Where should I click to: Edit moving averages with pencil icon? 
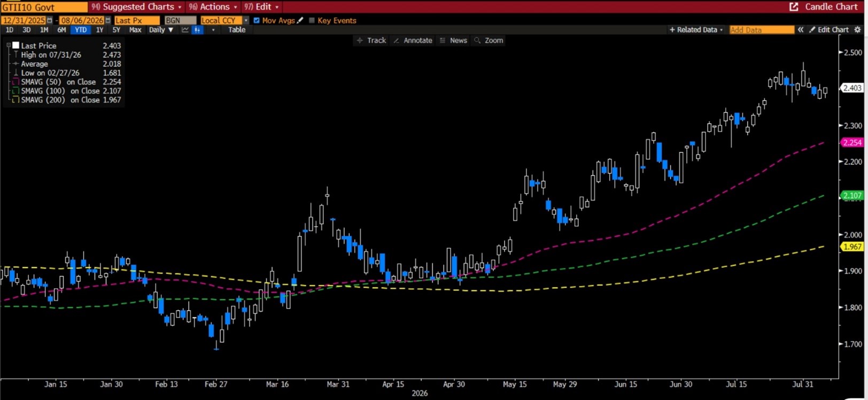[x=300, y=20]
